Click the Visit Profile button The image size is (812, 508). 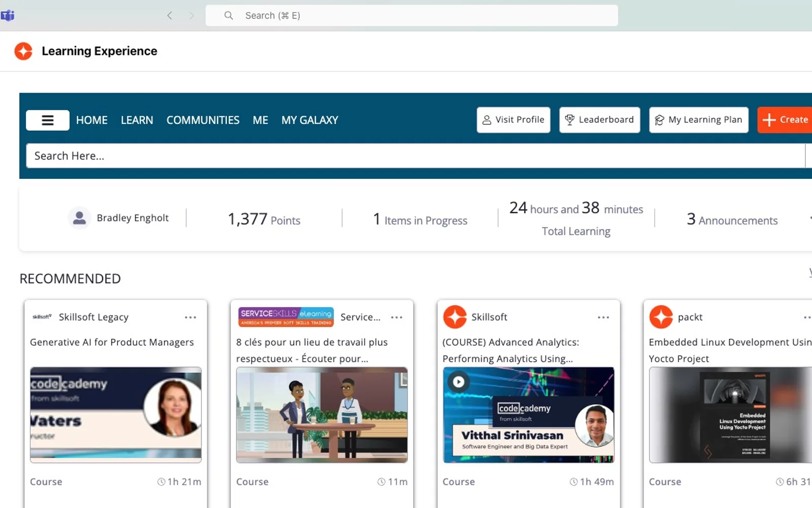(x=514, y=120)
